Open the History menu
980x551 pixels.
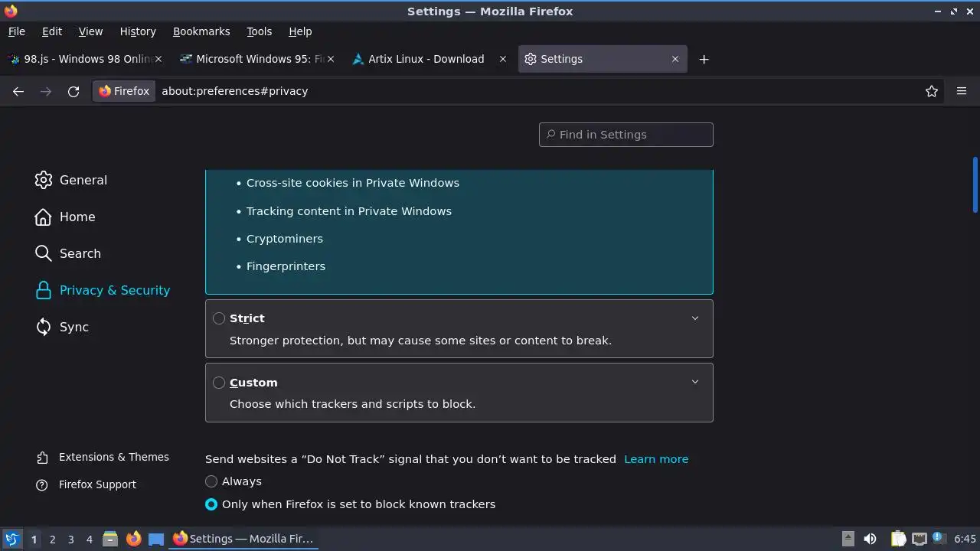tap(138, 31)
